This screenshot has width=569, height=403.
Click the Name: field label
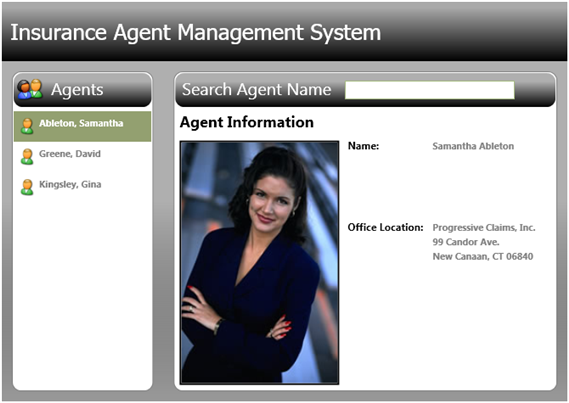point(363,146)
